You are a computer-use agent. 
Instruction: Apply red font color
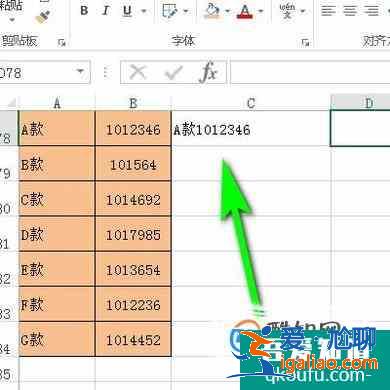245,11
